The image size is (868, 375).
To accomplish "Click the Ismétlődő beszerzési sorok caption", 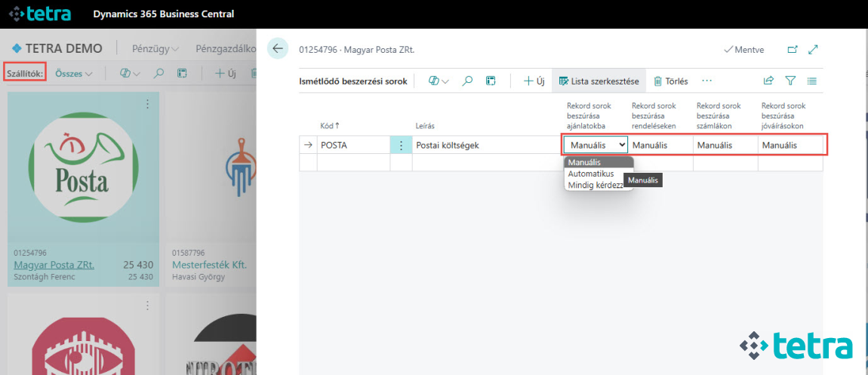I will tap(352, 81).
